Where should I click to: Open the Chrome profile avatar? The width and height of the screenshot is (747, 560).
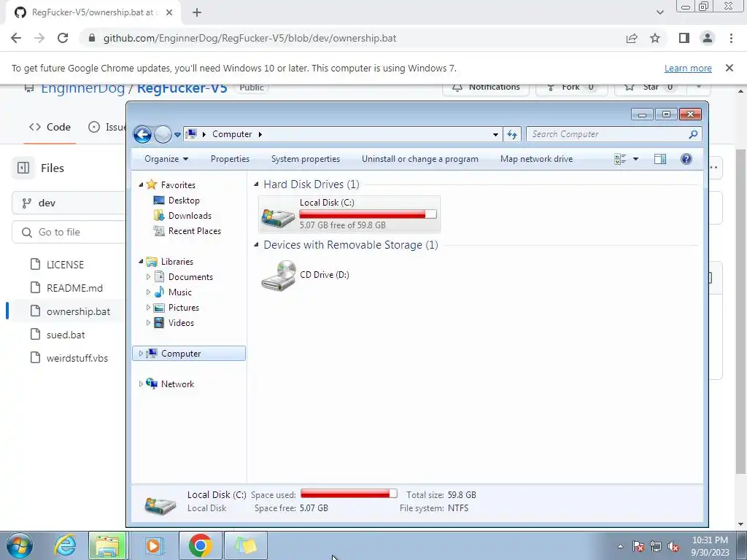click(708, 38)
